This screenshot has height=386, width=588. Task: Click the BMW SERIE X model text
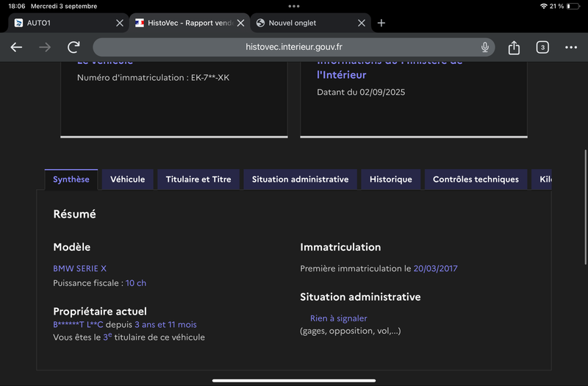point(80,268)
